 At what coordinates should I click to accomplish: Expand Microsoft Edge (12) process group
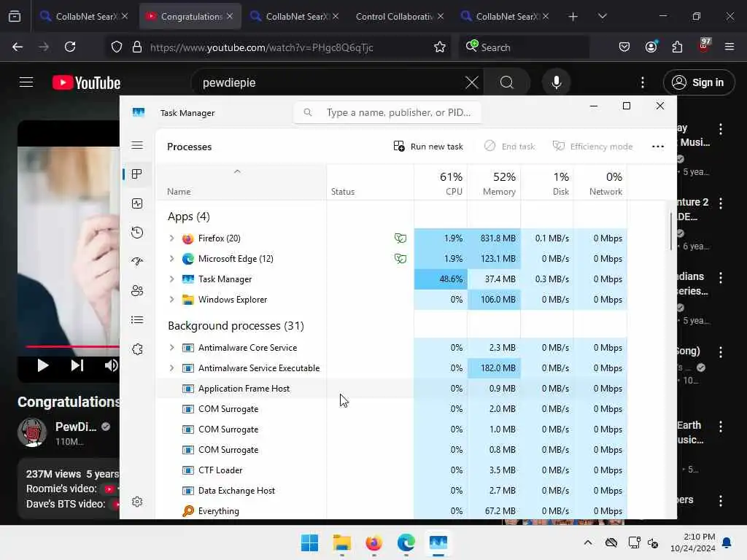[x=171, y=259]
